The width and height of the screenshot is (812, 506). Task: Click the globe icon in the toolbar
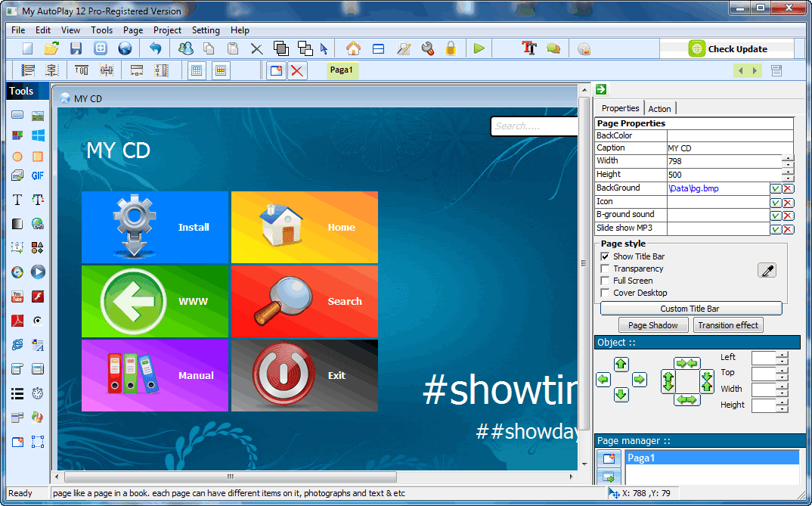(x=125, y=48)
